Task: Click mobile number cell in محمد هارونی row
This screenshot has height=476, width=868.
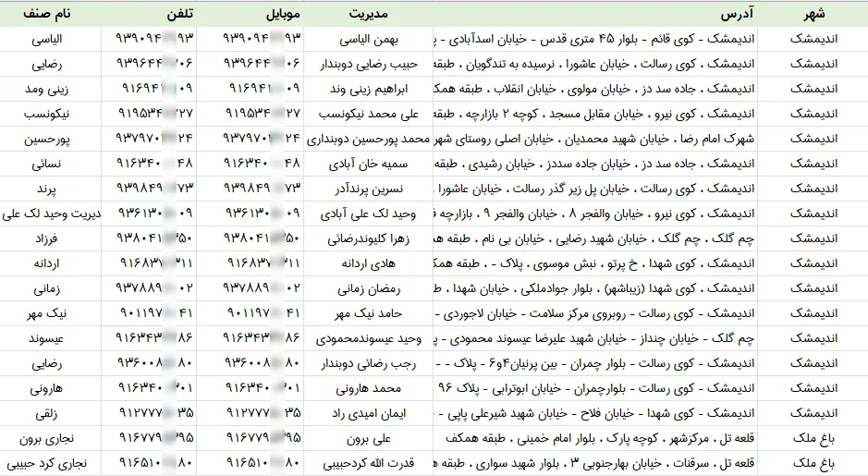Action: [251, 388]
